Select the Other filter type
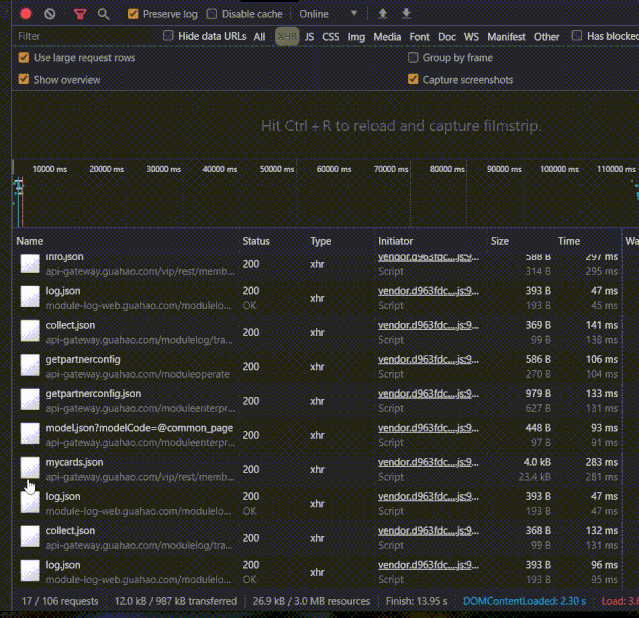639x618 pixels. pyautogui.click(x=546, y=37)
